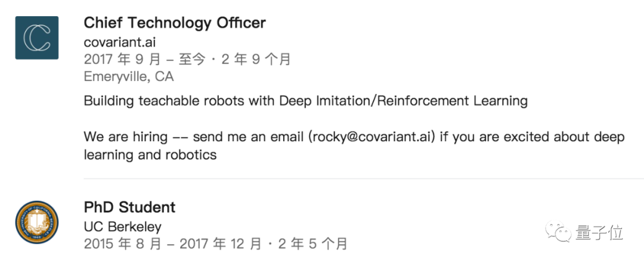Click the 量子位 watermark text
Screen dimensions: 644x261
pyautogui.click(x=599, y=233)
